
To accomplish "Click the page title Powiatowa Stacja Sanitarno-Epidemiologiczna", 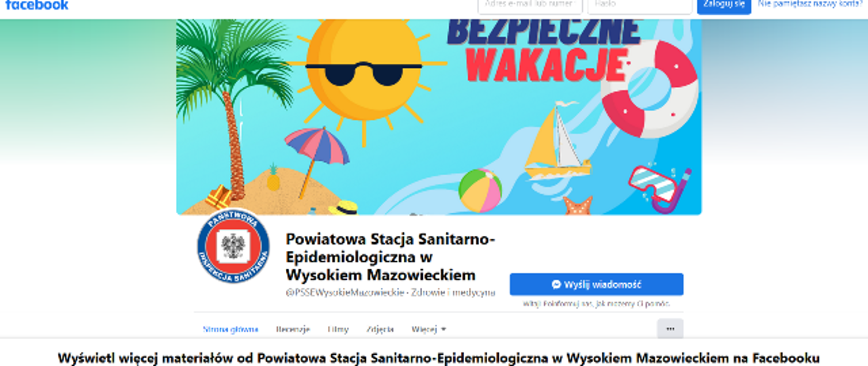I will tap(390, 257).
